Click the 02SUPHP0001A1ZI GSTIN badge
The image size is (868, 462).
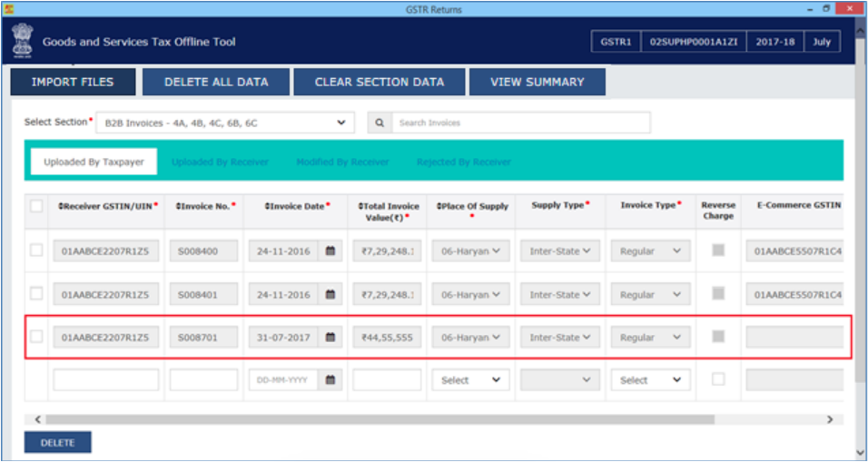pos(694,42)
